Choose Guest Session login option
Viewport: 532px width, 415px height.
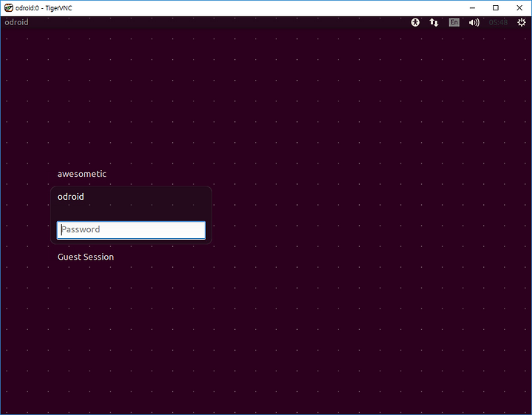pyautogui.click(x=86, y=257)
